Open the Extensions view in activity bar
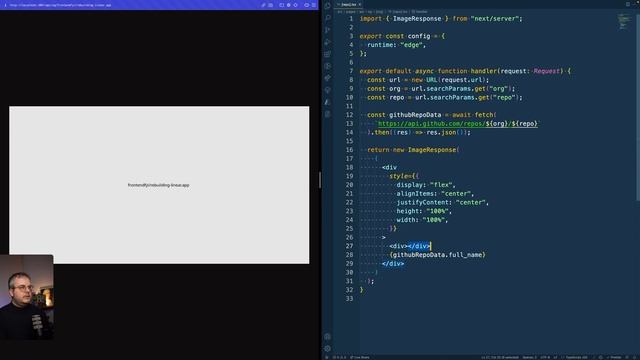This screenshot has width=640, height=360. [x=327, y=54]
